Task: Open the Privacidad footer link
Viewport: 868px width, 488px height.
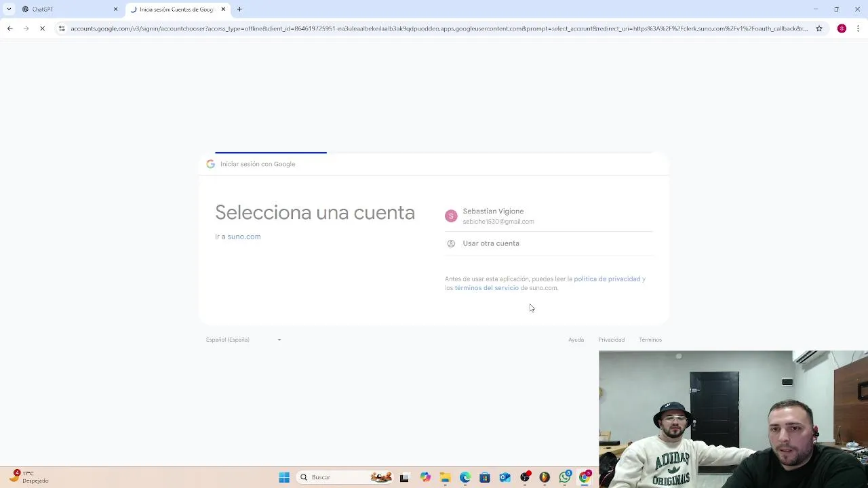Action: click(611, 340)
